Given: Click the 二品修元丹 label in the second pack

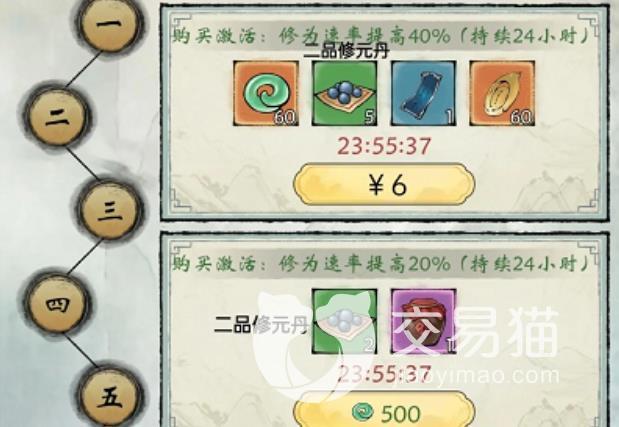Looking at the screenshot, I should [x=260, y=324].
